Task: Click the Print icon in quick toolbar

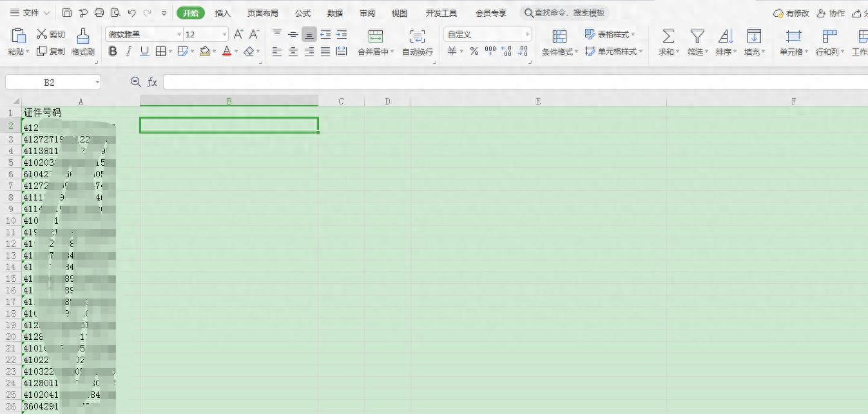Action: pos(99,13)
